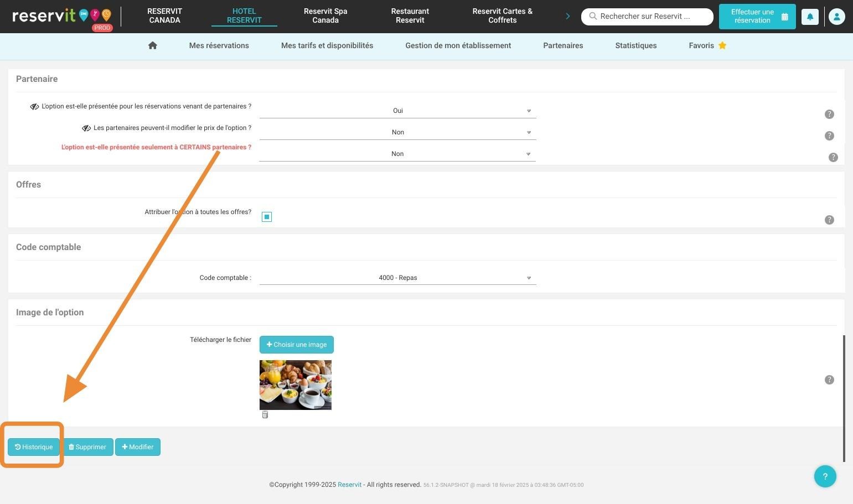Open help for partner reservations option
Image resolution: width=853 pixels, height=504 pixels.
[x=829, y=114]
